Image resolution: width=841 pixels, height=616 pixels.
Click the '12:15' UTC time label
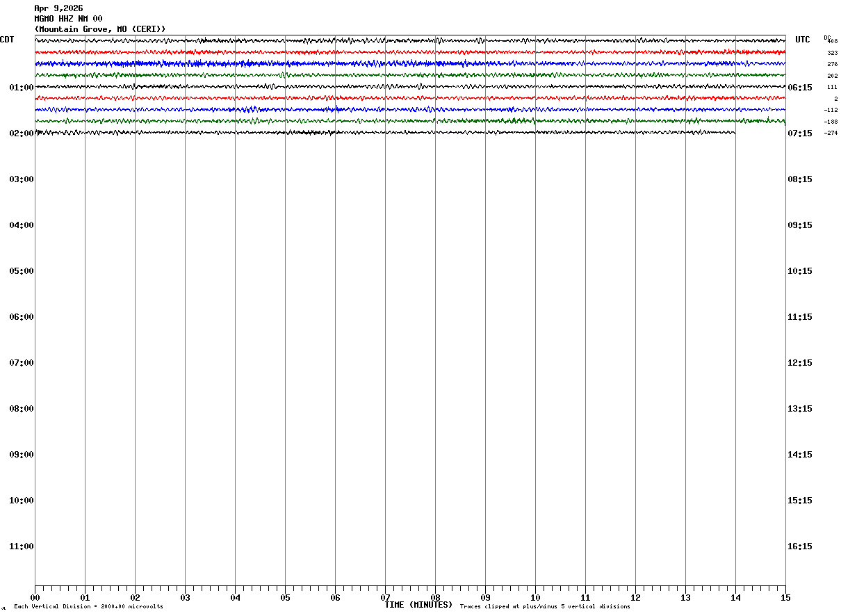coord(800,363)
